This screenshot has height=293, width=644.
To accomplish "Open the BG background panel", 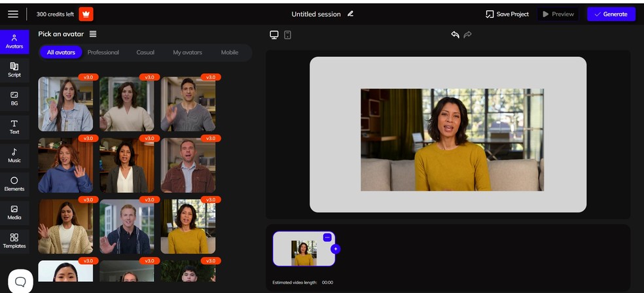I will [14, 97].
